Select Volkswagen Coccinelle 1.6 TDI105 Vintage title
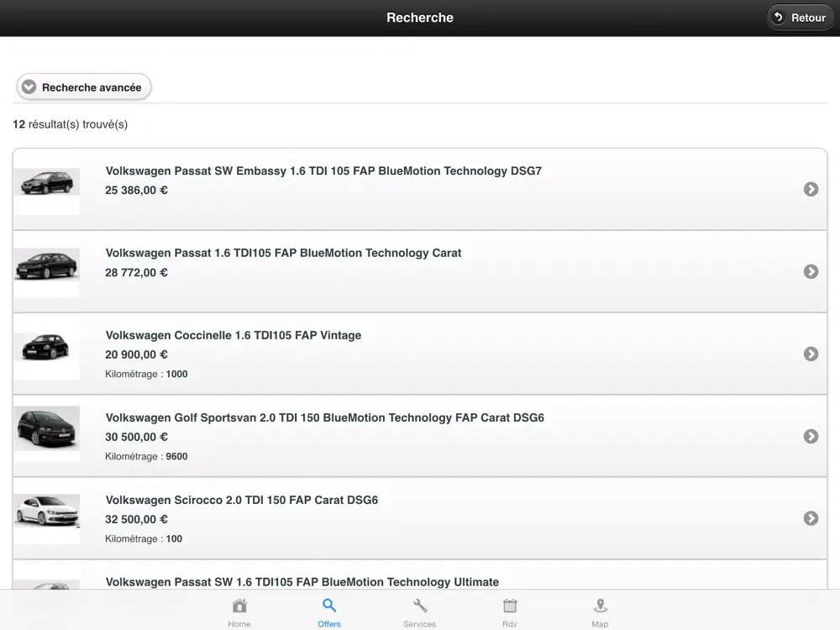840x630 pixels. click(x=233, y=335)
